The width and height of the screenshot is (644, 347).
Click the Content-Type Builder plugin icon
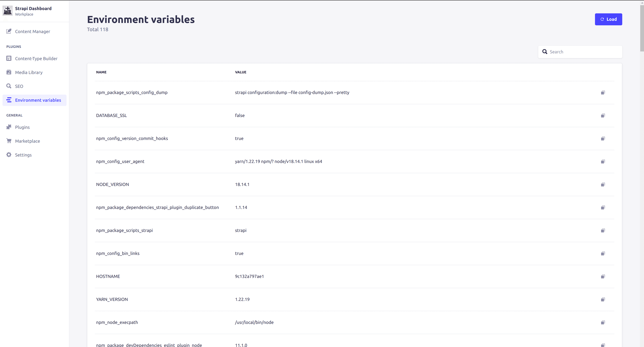[x=9, y=58]
